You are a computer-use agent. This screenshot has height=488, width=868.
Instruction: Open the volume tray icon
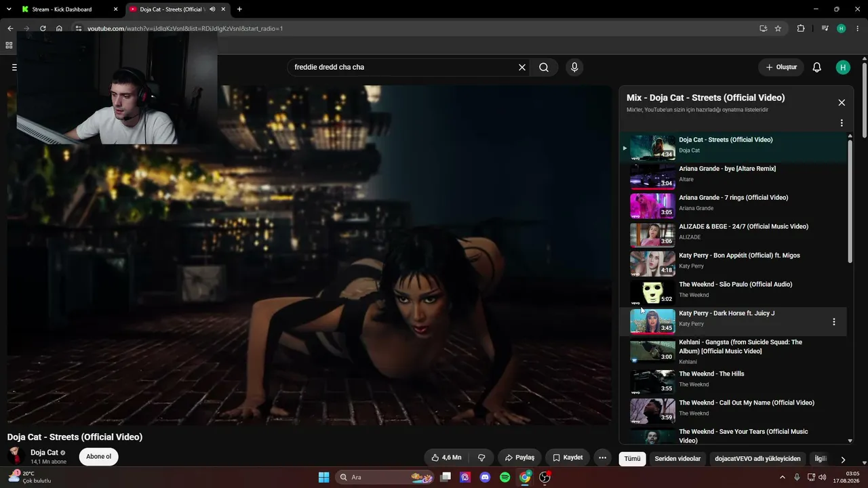[x=824, y=477]
